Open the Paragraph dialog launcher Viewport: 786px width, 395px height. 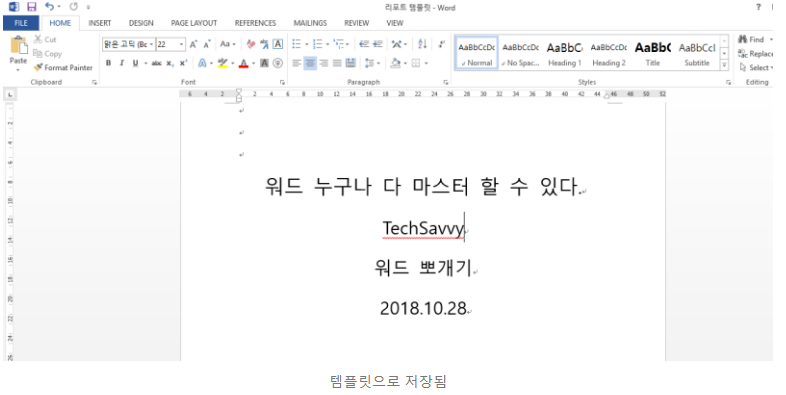point(446,82)
